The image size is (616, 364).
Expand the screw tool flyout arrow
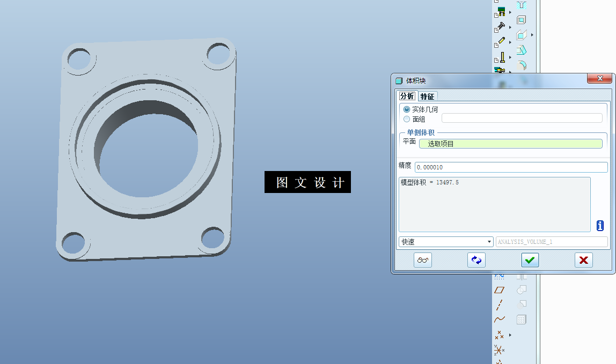point(510,27)
